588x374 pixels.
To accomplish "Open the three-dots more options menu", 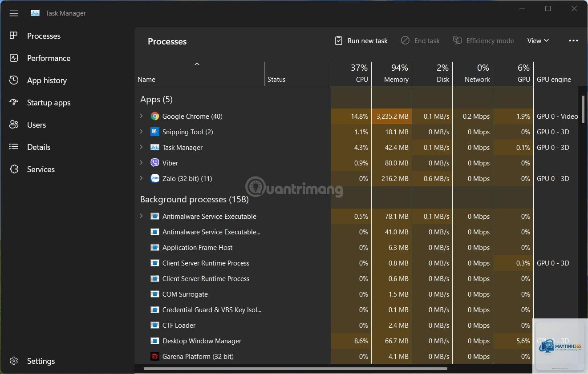I will (x=573, y=41).
